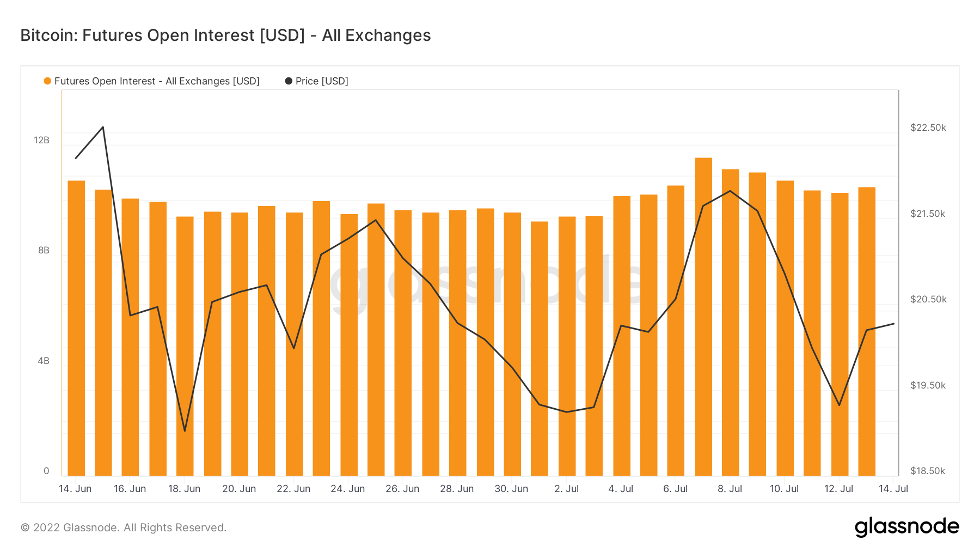Click the price line peak at 8. Jul
The image size is (980, 552).
730,191
